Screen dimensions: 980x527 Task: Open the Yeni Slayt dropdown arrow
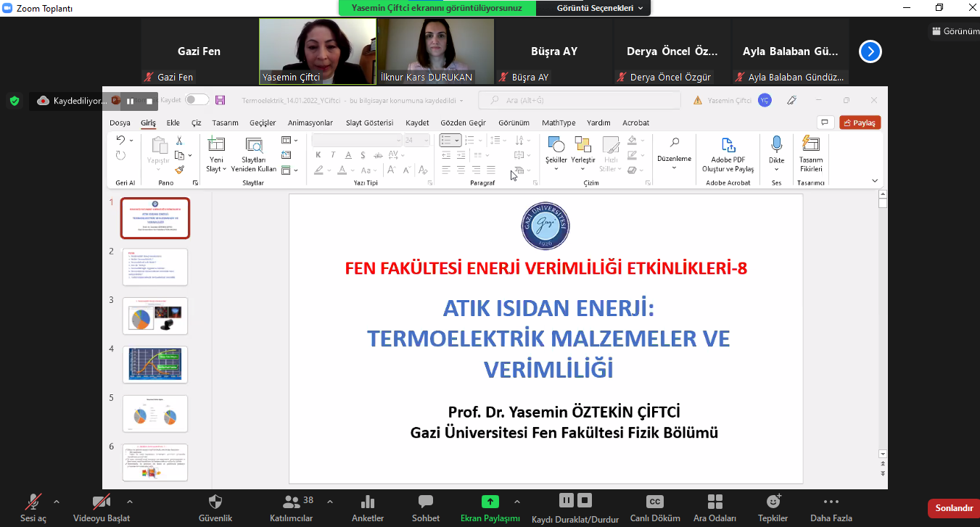pyautogui.click(x=224, y=170)
